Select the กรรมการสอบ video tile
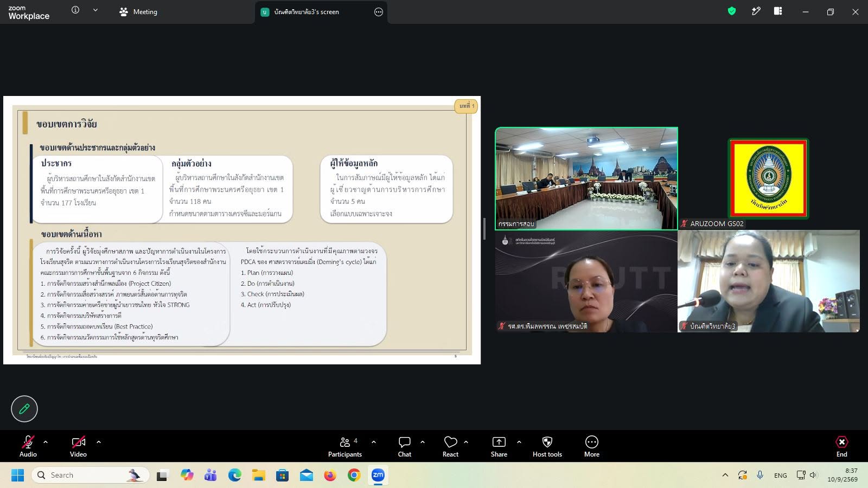The image size is (868, 488). (586, 178)
